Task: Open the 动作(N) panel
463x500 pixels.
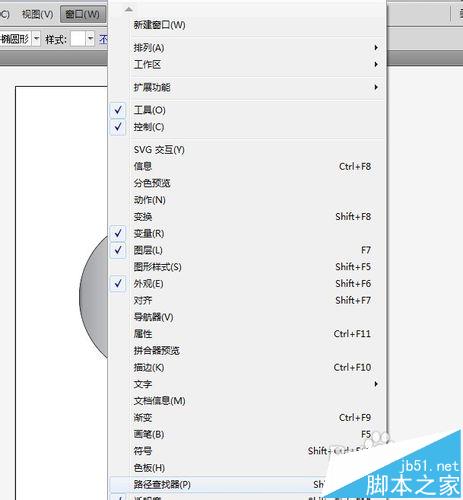Action: pos(247,200)
